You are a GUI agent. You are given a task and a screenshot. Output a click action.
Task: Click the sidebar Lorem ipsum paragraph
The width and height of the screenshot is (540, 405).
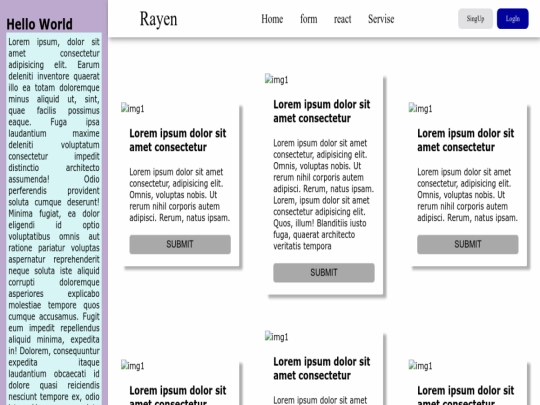point(54,219)
